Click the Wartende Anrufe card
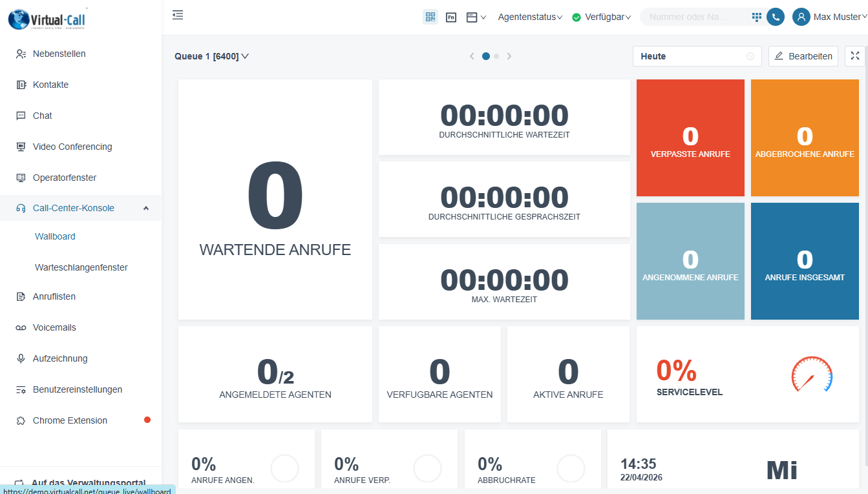This screenshot has width=868, height=494. point(275,200)
